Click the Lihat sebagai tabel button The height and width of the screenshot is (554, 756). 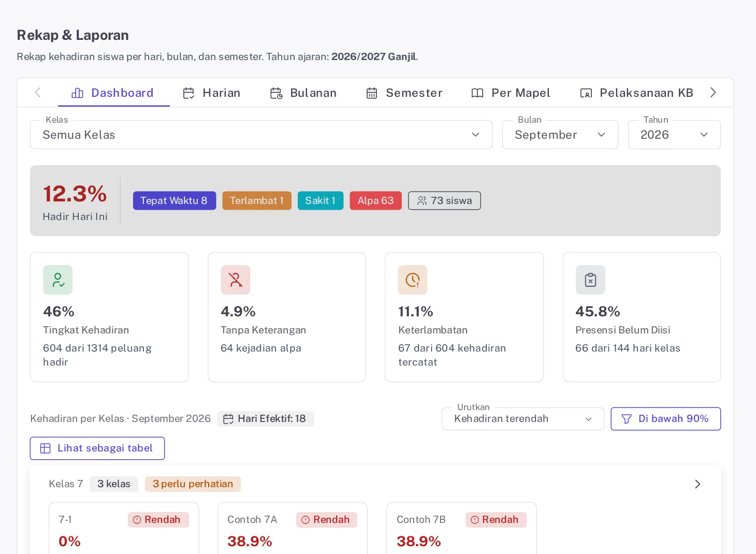pos(97,448)
